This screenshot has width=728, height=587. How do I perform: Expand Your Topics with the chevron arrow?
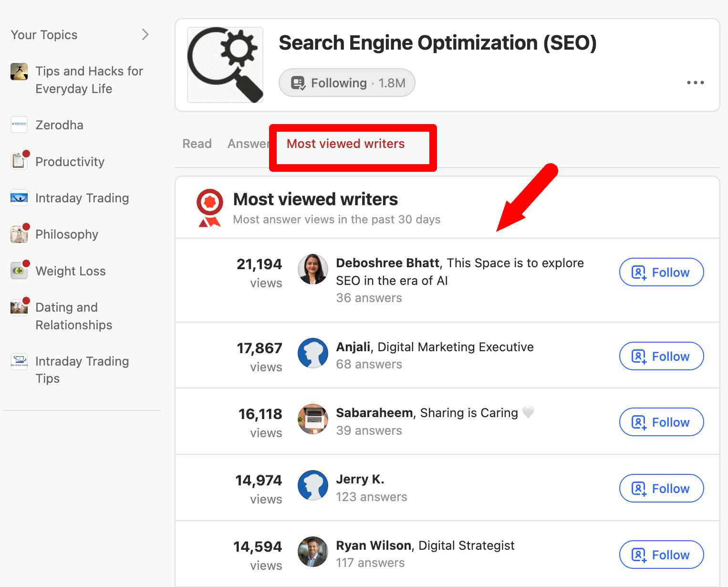tap(146, 34)
